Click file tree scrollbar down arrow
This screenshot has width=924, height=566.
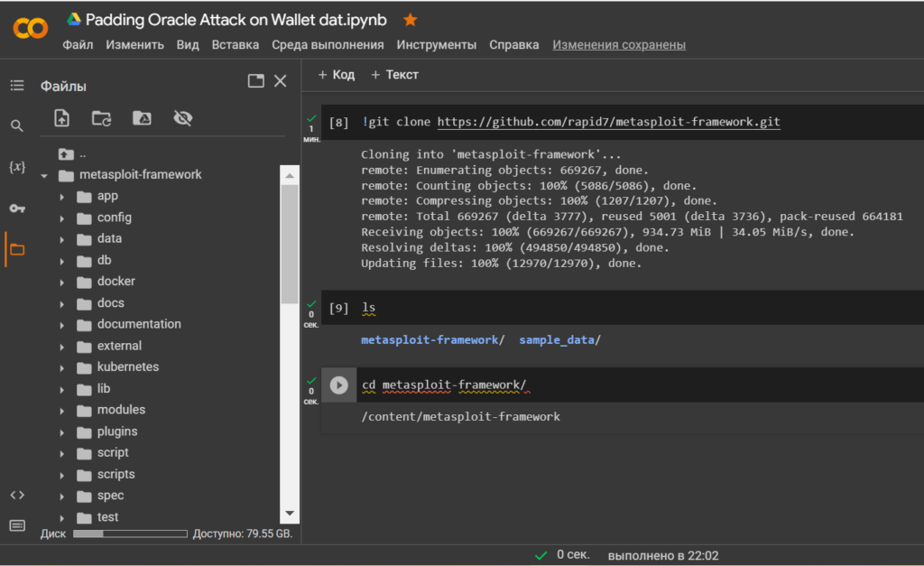click(x=290, y=513)
